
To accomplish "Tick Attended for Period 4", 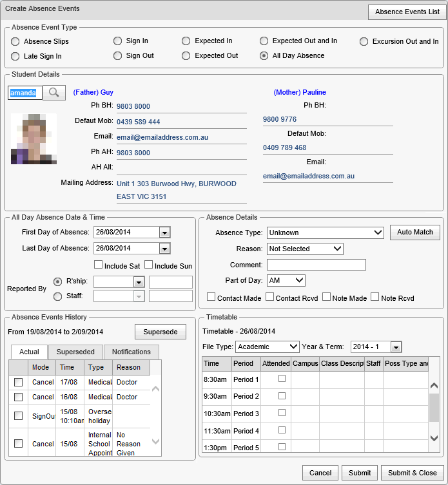I will tap(282, 430).
